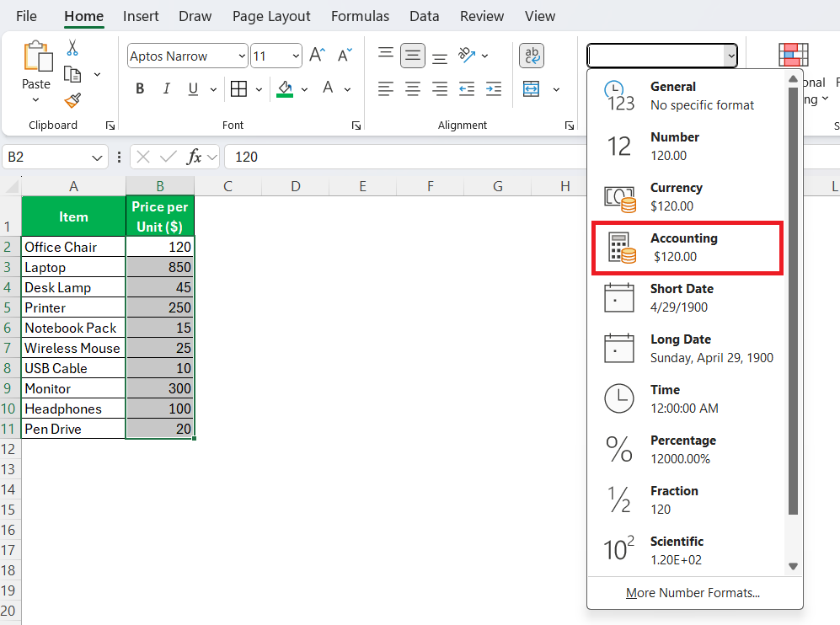Image resolution: width=840 pixels, height=625 pixels.
Task: Click the Font Color A icon
Action: point(328,88)
